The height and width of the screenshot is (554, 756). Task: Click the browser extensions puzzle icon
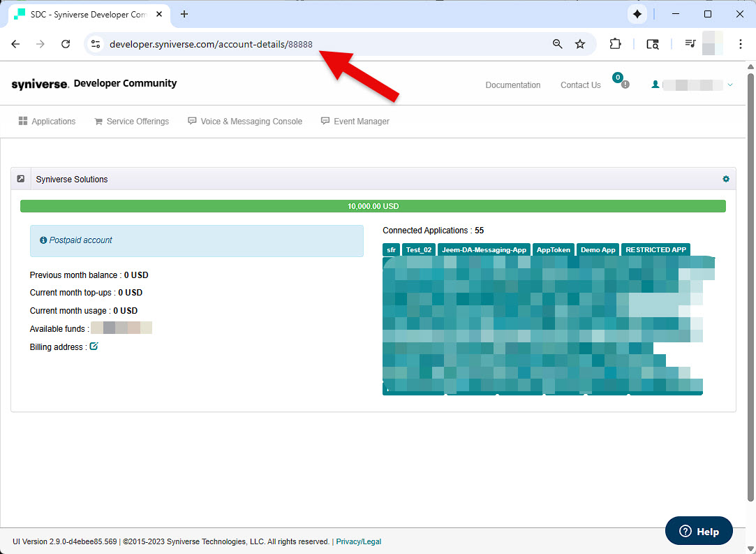pos(615,44)
